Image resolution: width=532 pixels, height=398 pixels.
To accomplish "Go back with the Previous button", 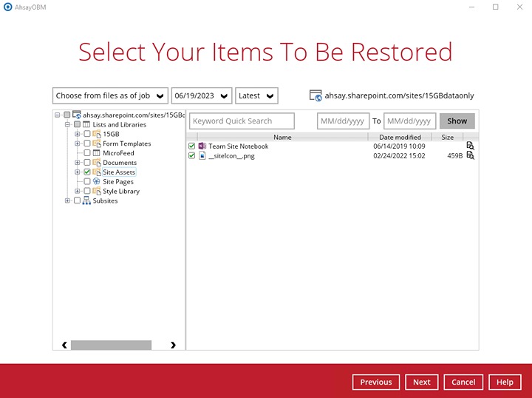I will (376, 382).
